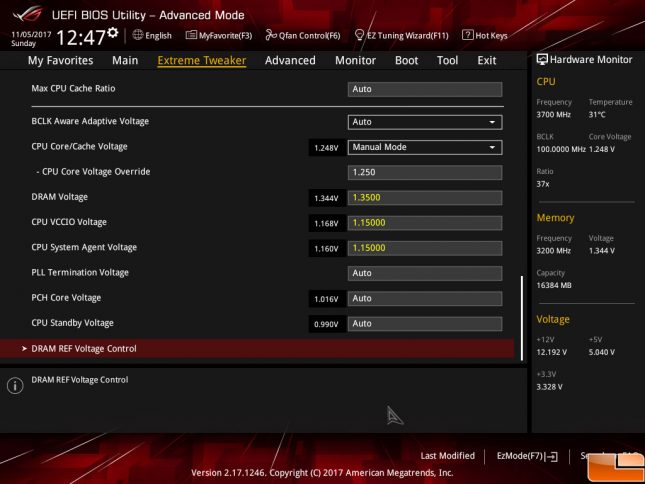Click the Hardware Monitor Memory heading
Viewport: 645px width, 484px height.
pos(555,218)
